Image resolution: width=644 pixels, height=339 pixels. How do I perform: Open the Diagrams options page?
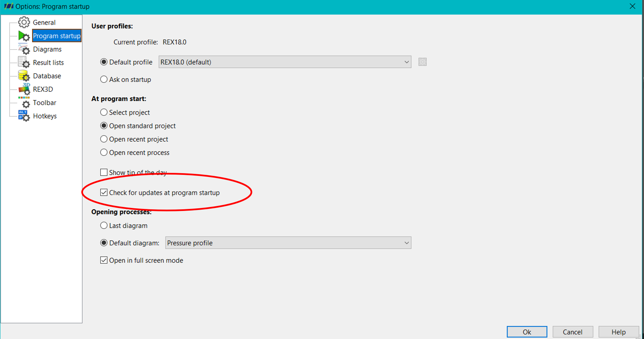click(x=47, y=49)
